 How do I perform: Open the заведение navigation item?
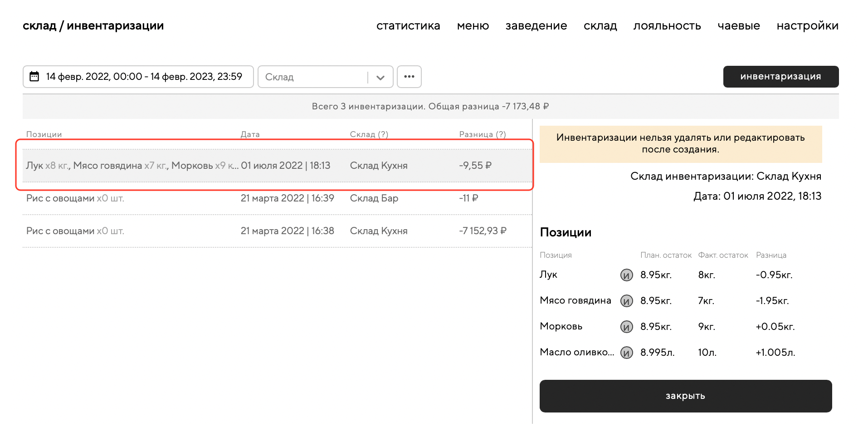coord(536,26)
